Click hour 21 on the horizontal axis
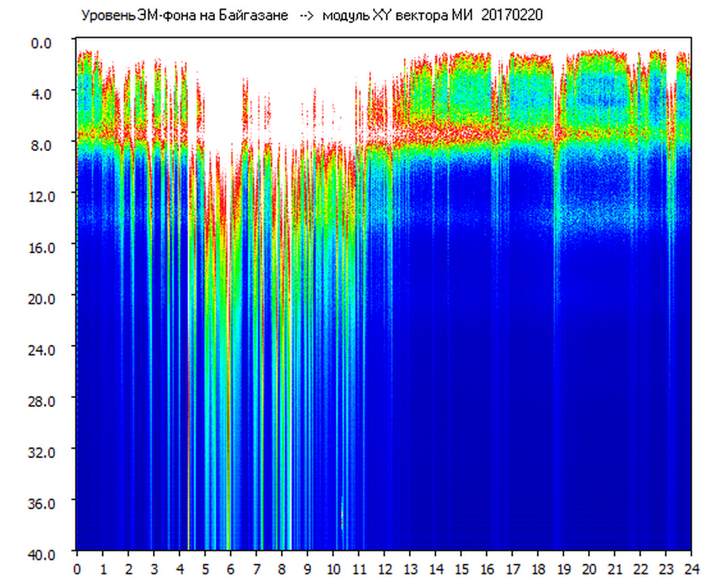Image resolution: width=716 pixels, height=588 pixels. pyautogui.click(x=615, y=569)
